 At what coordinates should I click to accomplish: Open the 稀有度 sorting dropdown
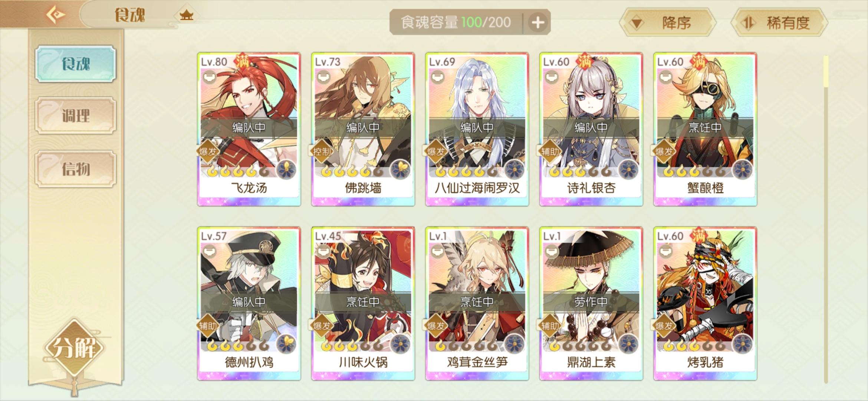[x=779, y=23]
